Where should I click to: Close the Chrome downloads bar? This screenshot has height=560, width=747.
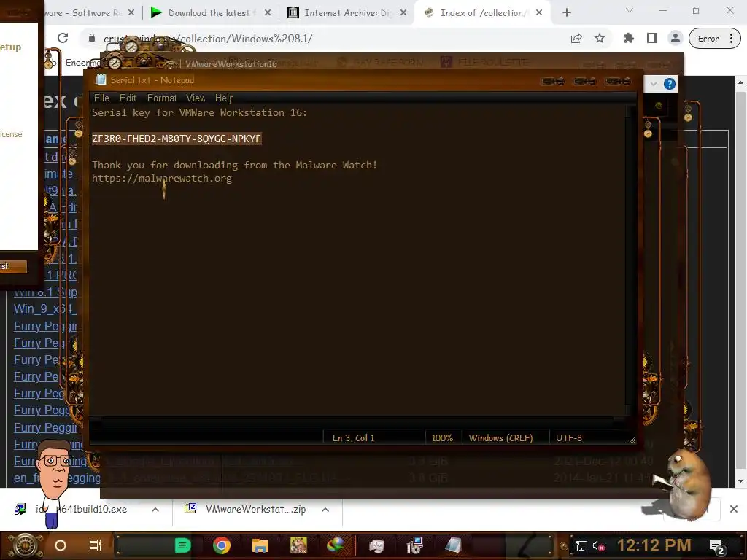(x=734, y=509)
